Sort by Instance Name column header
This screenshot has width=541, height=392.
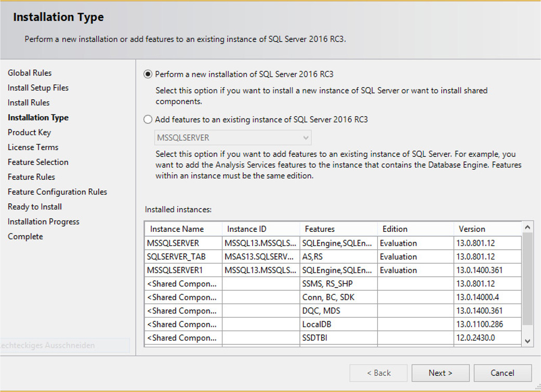tap(183, 229)
